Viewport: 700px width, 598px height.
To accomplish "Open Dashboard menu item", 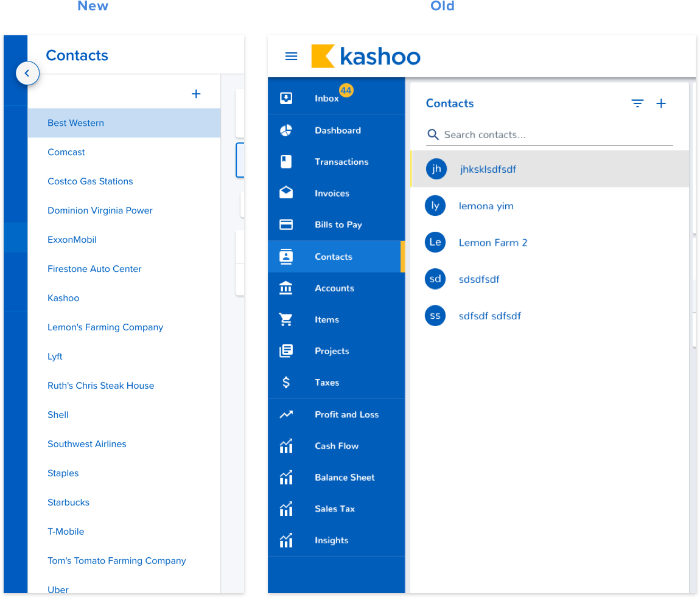I will [x=336, y=130].
